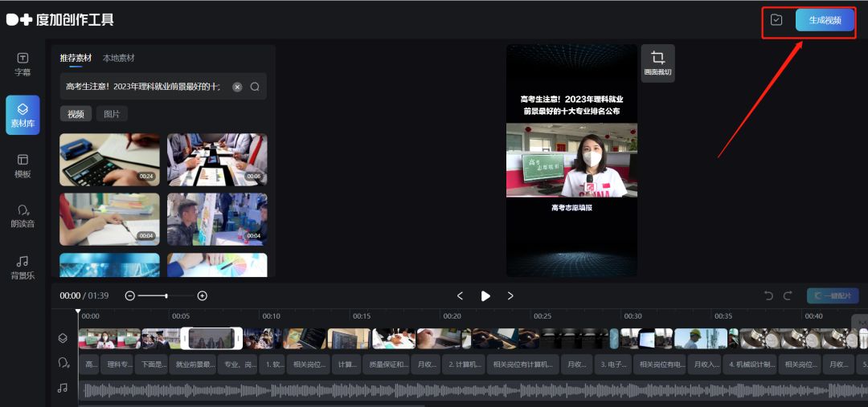Open the 模板 templates panel
This screenshot has width=868, height=407.
23,165
